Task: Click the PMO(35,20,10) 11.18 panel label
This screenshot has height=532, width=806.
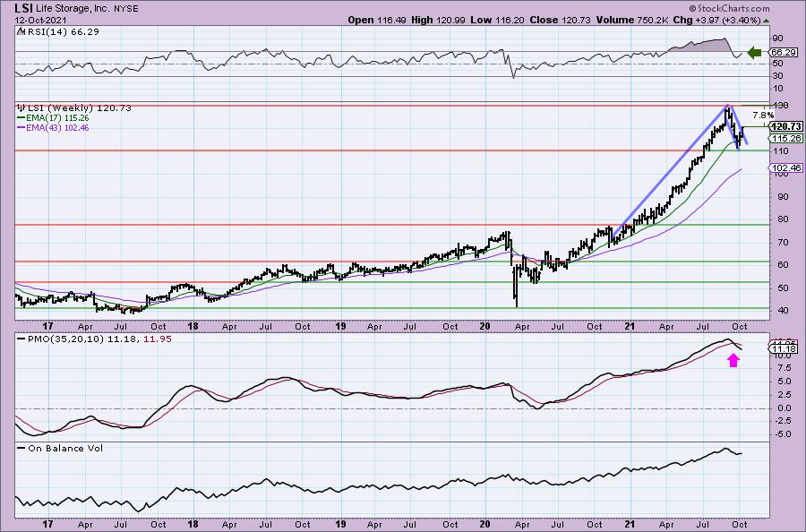Action: point(82,339)
